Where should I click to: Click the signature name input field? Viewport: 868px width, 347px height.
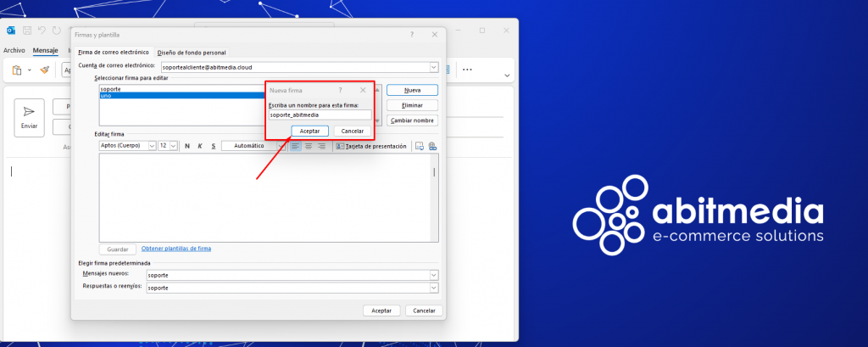tap(320, 115)
